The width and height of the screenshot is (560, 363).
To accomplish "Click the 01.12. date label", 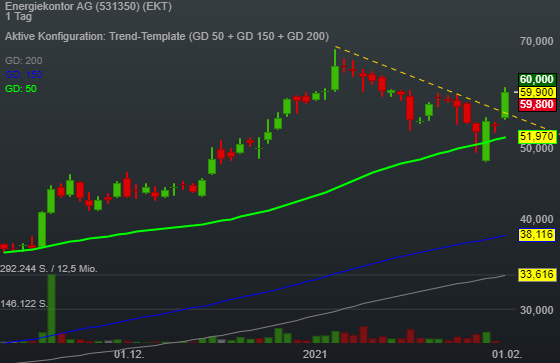I will [x=129, y=354].
